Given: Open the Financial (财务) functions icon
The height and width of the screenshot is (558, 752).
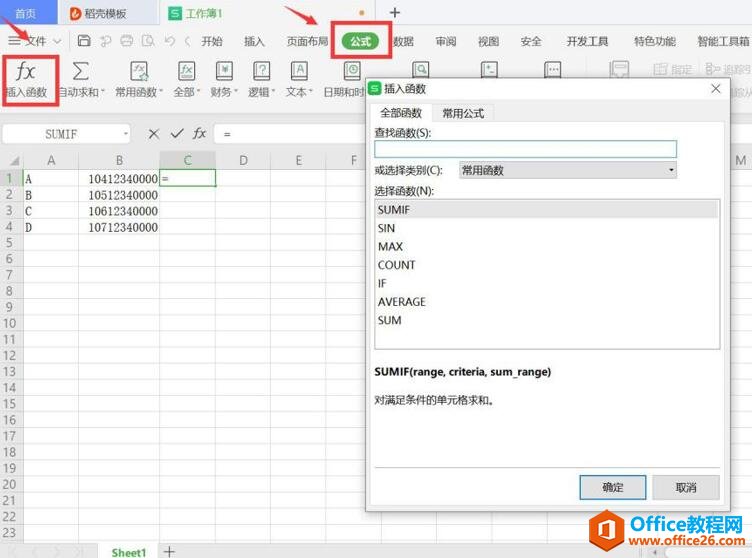Looking at the screenshot, I should click(x=224, y=71).
